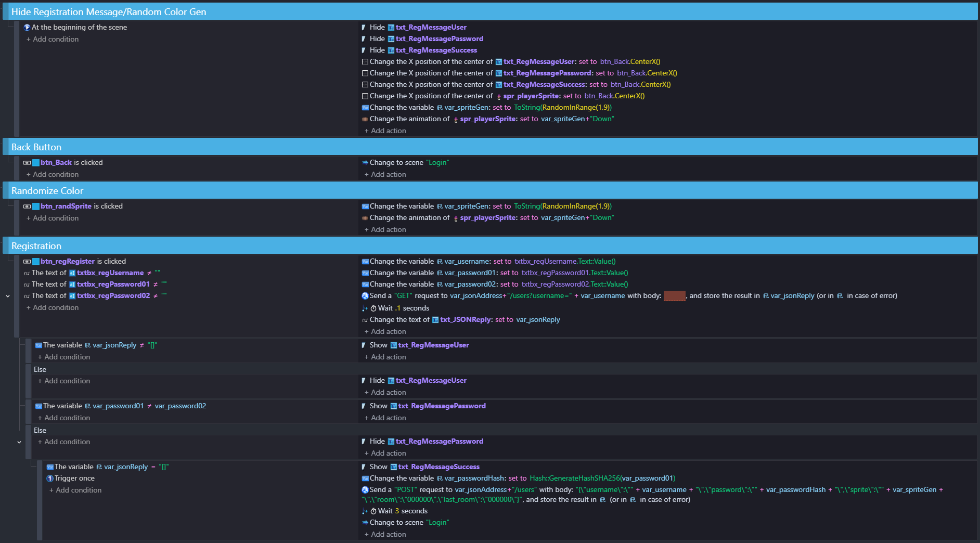Add action below 'Change the text of txt_JSONReply'
Image resolution: width=980 pixels, height=543 pixels.
pos(385,332)
